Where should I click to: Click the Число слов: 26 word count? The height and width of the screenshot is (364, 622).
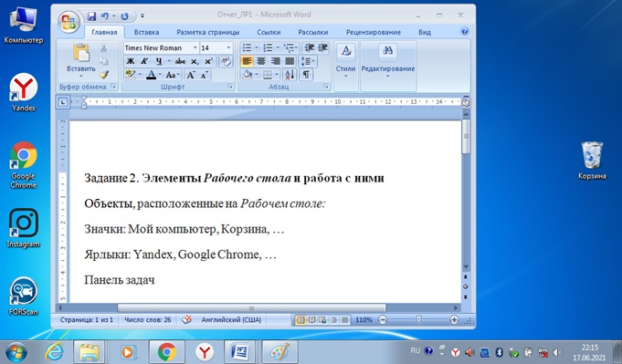148,319
